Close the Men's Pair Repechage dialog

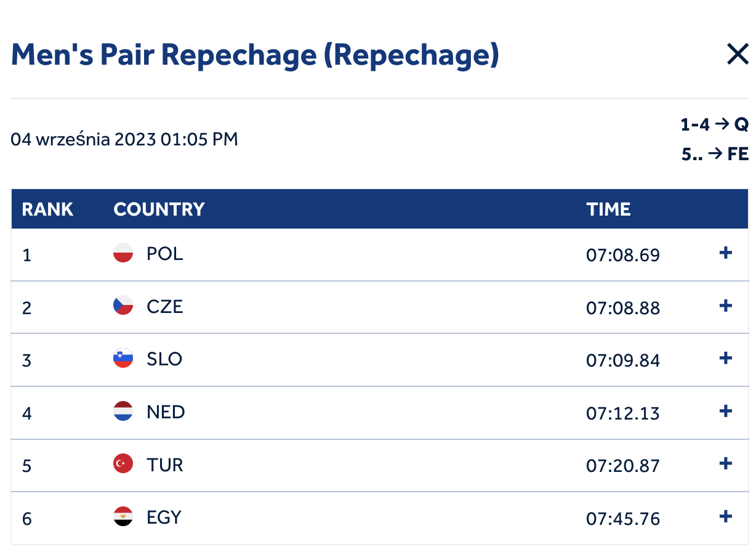738,55
